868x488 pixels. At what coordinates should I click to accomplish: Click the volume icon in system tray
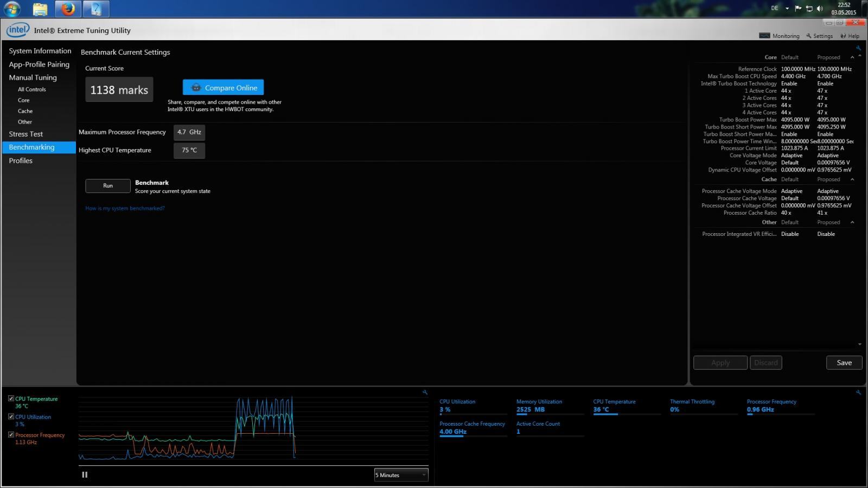point(820,8)
